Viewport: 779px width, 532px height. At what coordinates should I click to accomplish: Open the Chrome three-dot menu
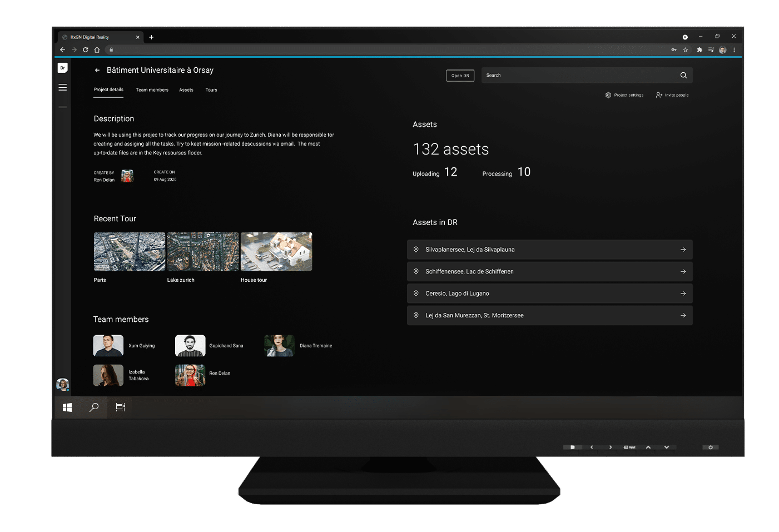point(735,50)
